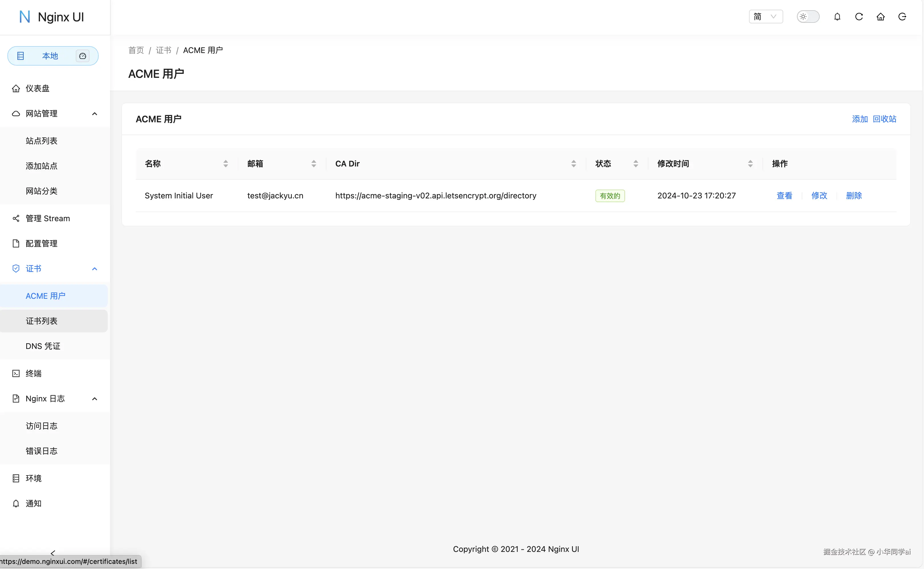Click 首页 in the breadcrumb
This screenshot has width=924, height=569.
136,50
